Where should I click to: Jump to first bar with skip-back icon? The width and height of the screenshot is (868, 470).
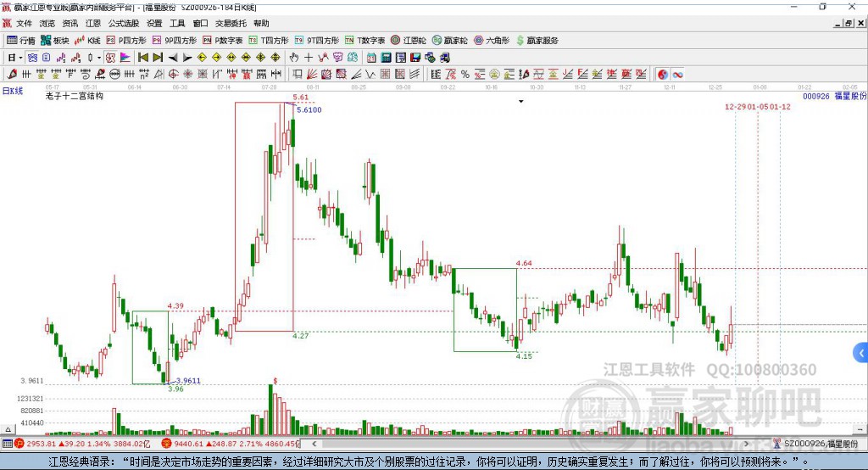tap(143, 58)
